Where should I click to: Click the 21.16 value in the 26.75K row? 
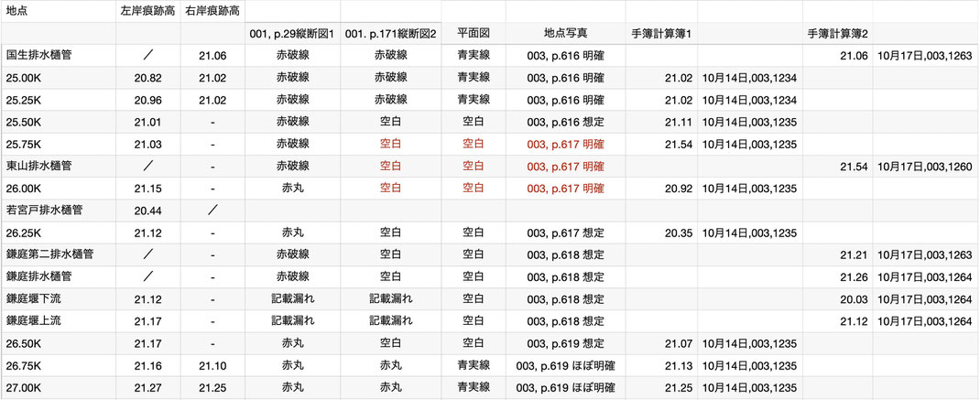point(148,365)
